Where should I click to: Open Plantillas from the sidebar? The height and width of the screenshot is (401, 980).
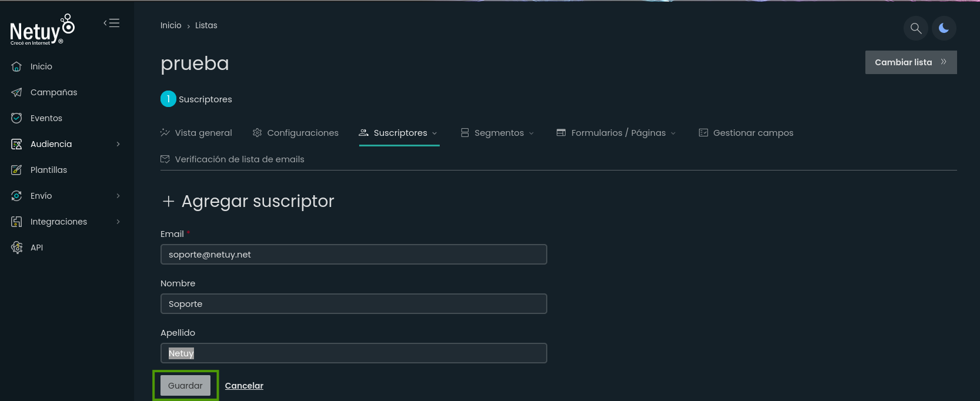[49, 170]
